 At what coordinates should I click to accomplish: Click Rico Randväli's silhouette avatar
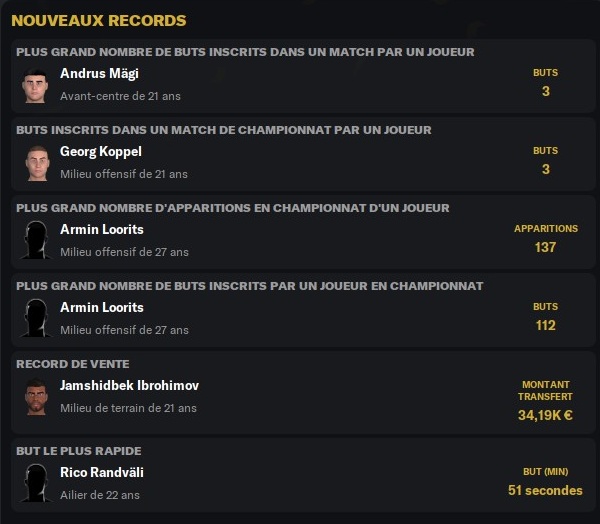(36, 482)
